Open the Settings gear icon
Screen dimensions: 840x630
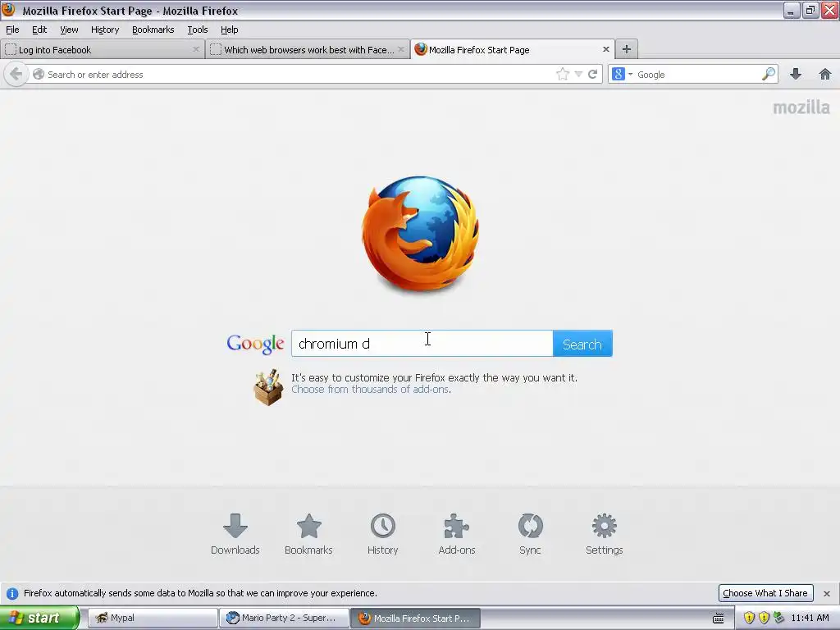(x=605, y=533)
